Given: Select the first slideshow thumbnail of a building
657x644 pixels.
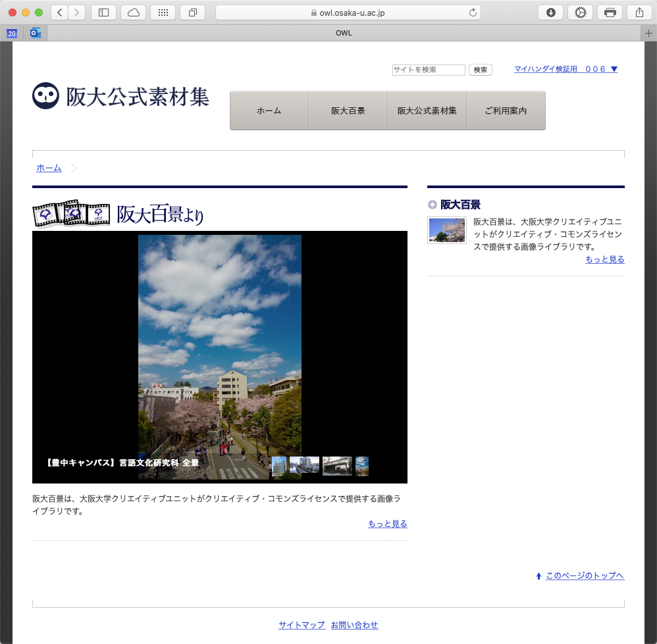Looking at the screenshot, I should 279,466.
